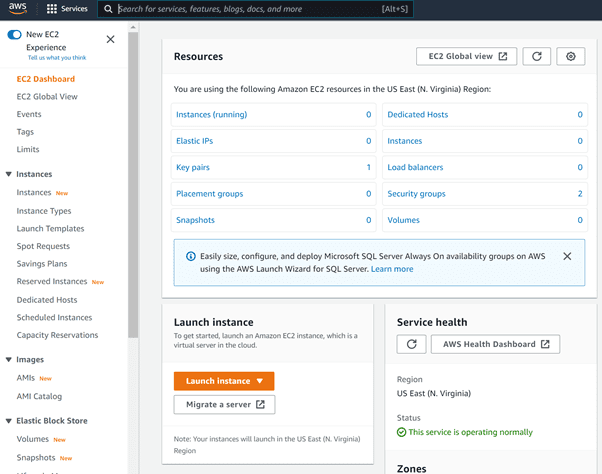The image size is (602, 474).
Task: Open Instances resource card link
Action: click(405, 141)
